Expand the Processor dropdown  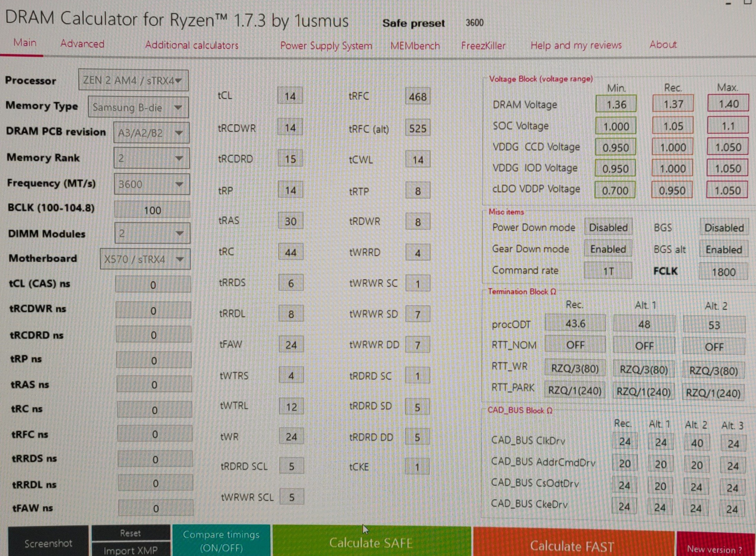coord(133,80)
